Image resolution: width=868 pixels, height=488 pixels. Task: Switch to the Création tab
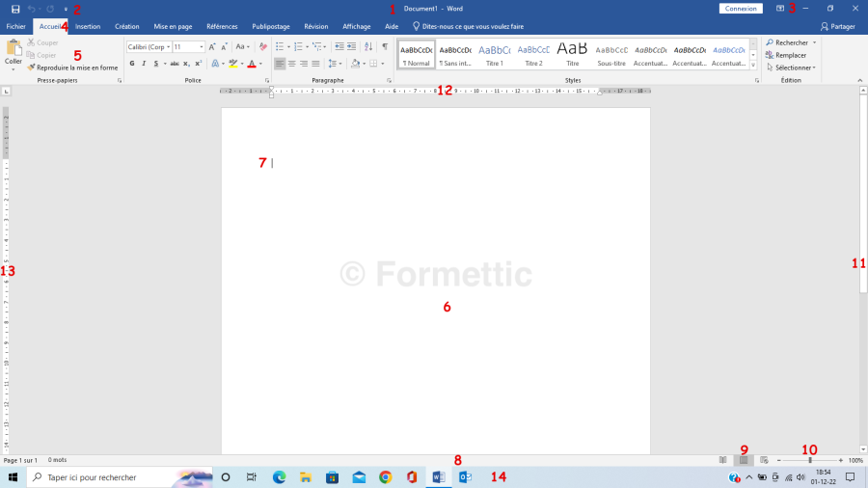pyautogui.click(x=126, y=26)
